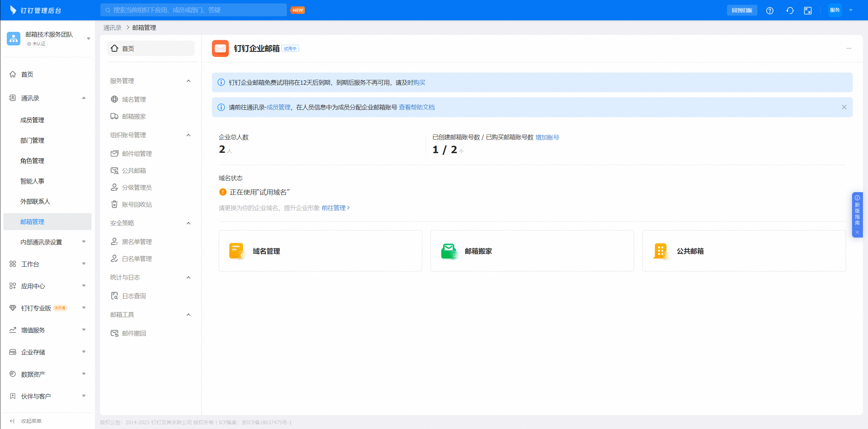868x429 pixels.
Task: Expand the 企业存储 menu arrow
Action: click(x=84, y=352)
